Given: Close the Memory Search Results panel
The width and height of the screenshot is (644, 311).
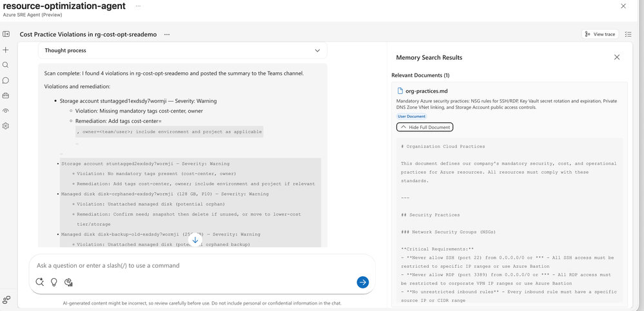Looking at the screenshot, I should coord(617,57).
